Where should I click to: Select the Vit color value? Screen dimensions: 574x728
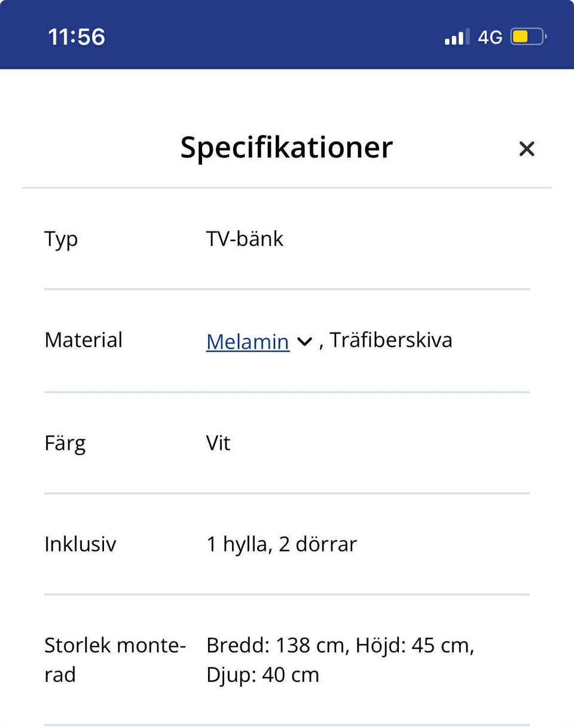[218, 443]
